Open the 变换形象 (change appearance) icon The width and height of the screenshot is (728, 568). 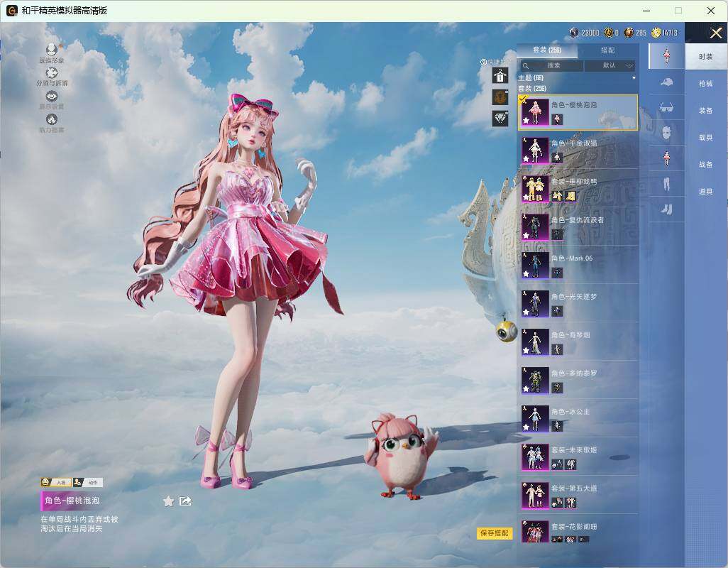(52, 49)
